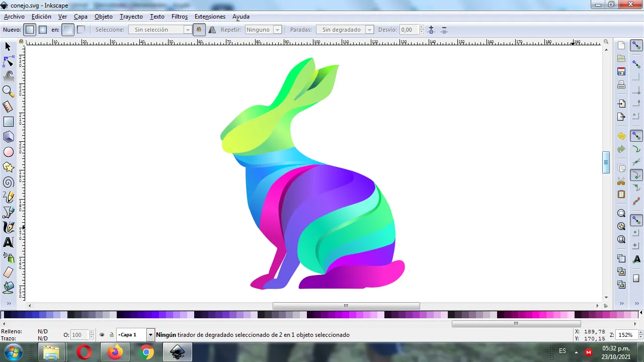The width and height of the screenshot is (644, 362).
Task: Click the Save document icon
Action: [621, 71]
